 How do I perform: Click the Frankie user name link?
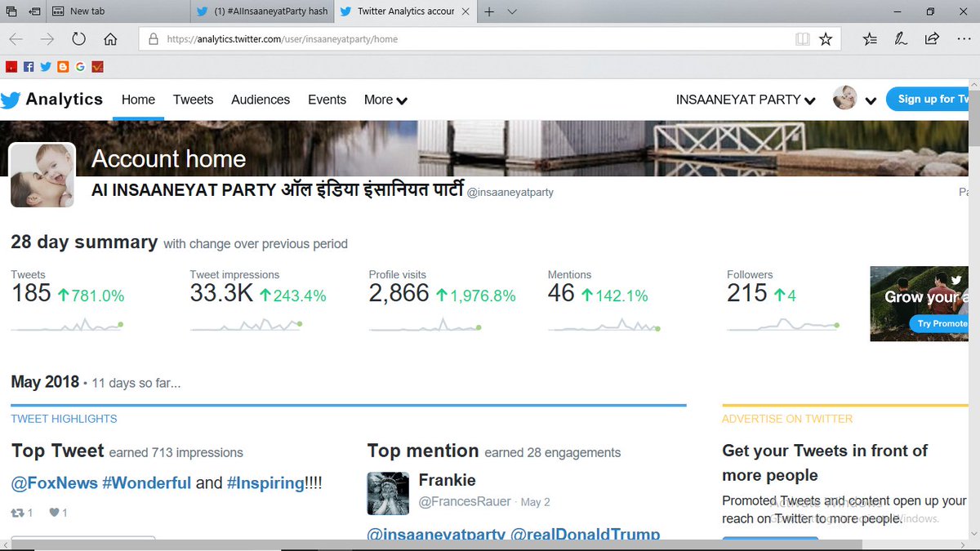(x=447, y=480)
